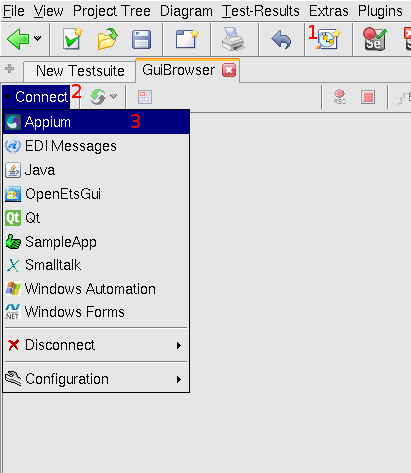Viewport: 411px width, 473px height.
Task: Start recording with the REC icon
Action: (x=340, y=97)
